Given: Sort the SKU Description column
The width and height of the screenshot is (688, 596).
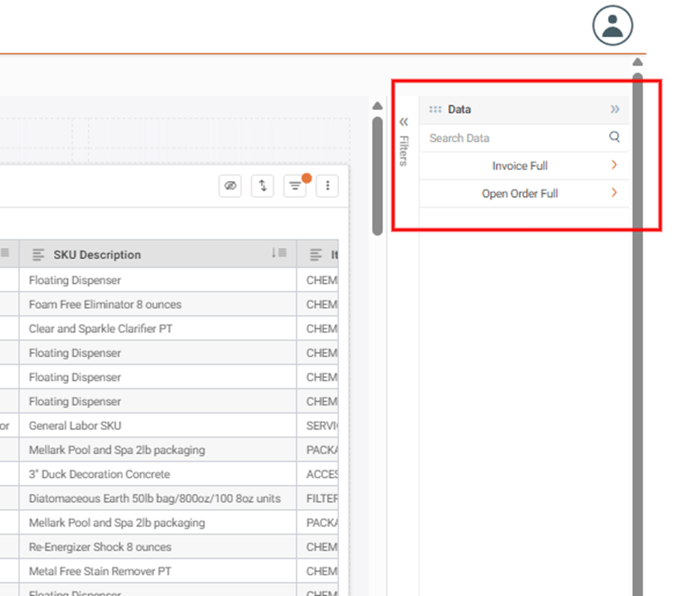Looking at the screenshot, I should 278,254.
